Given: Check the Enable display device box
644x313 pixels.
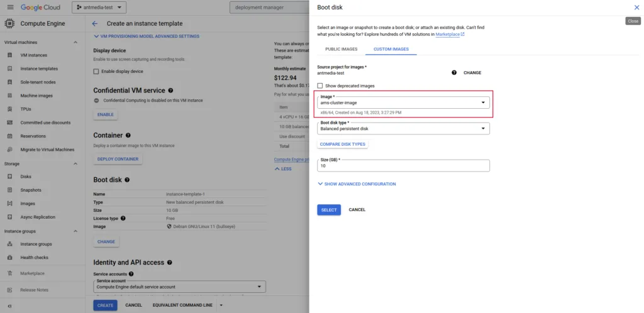Looking at the screenshot, I should coord(96,72).
